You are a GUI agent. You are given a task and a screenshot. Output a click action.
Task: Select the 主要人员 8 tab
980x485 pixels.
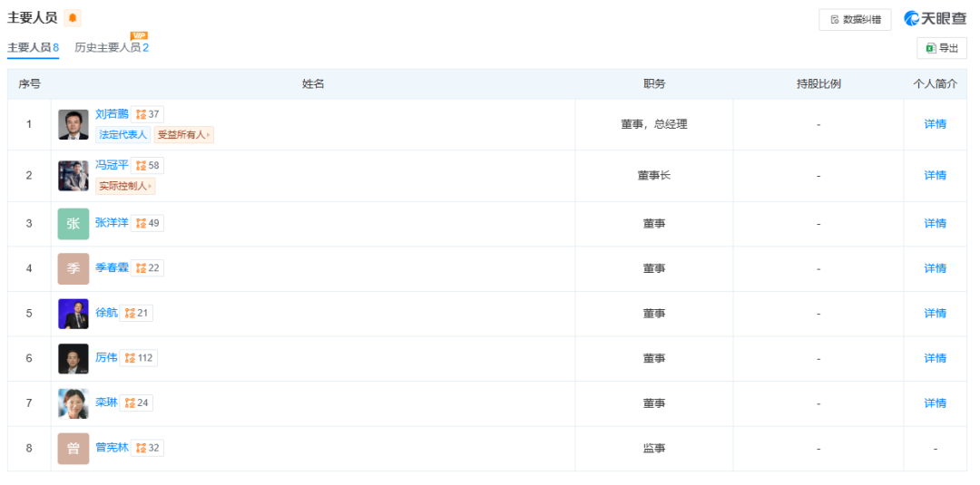point(34,47)
